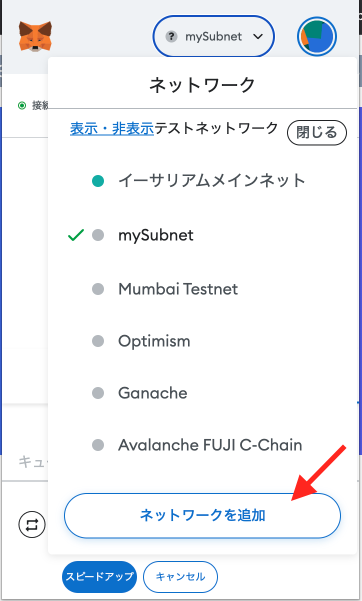Select Mumbai Testnet network

202,289
